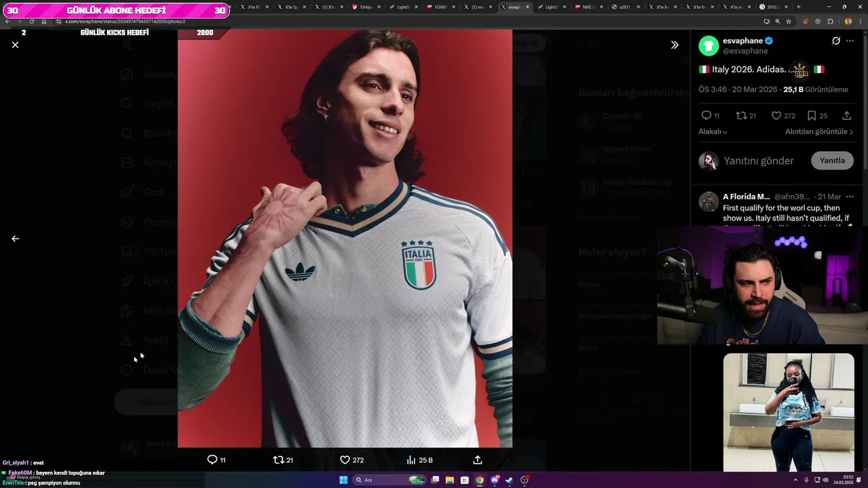Like the photo via heart below image

coord(344,460)
